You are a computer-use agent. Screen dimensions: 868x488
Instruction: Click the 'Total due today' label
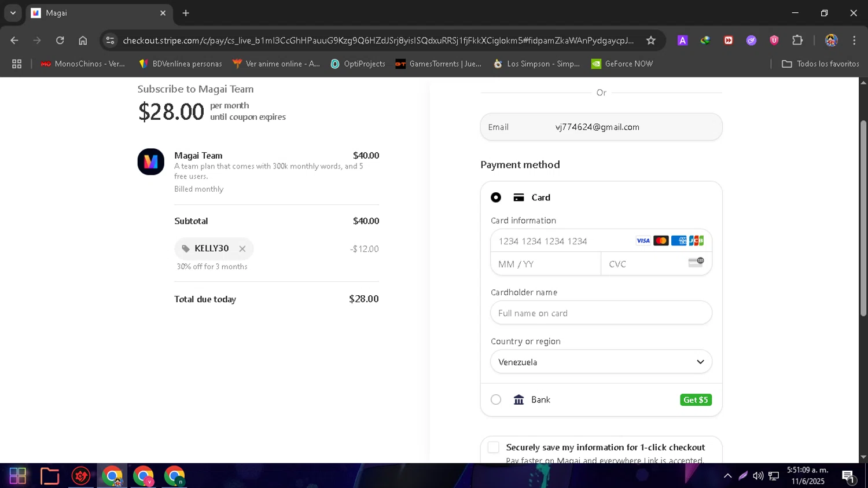[x=205, y=299]
